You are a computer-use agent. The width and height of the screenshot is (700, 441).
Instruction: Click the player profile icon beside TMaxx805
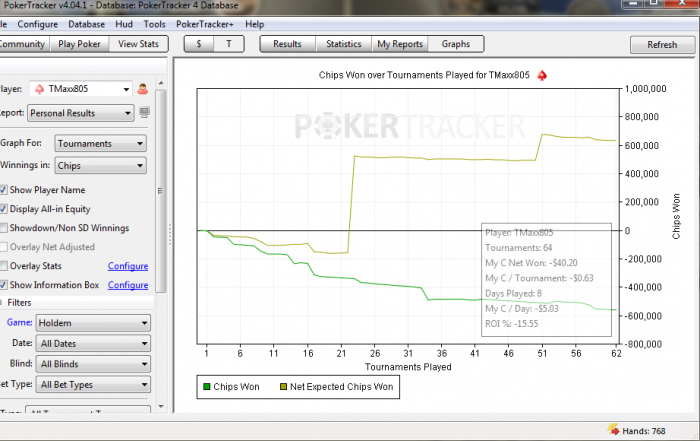142,89
